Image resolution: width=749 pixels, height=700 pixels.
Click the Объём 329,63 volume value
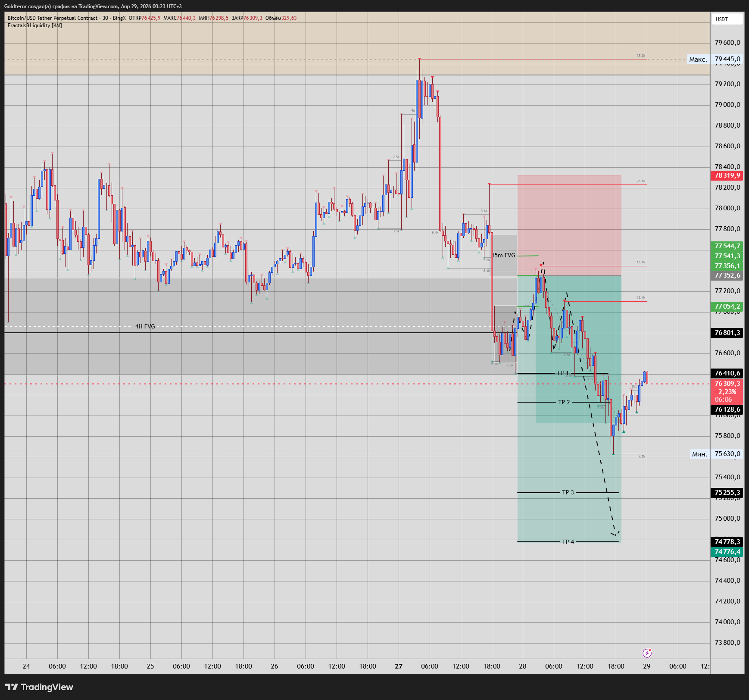[281, 18]
